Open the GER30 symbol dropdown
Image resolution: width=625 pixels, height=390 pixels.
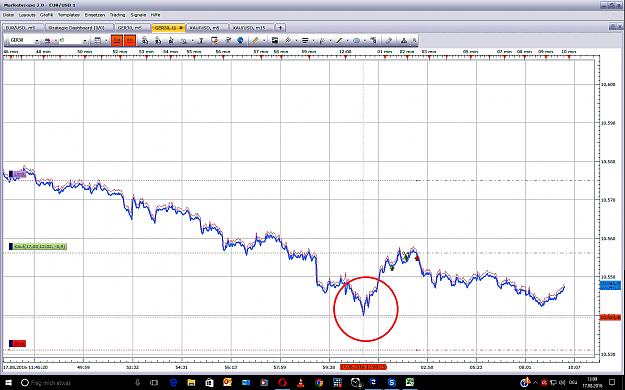tap(37, 40)
